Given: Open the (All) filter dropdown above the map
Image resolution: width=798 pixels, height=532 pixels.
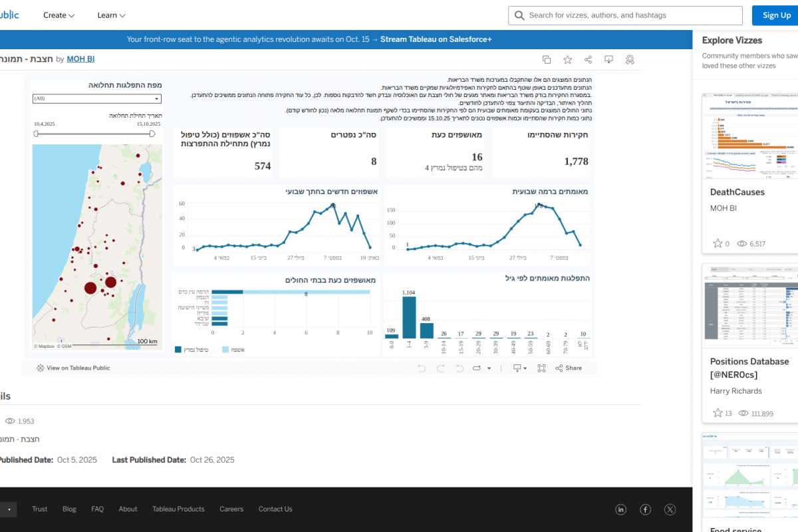Looking at the screenshot, I should click(97, 98).
